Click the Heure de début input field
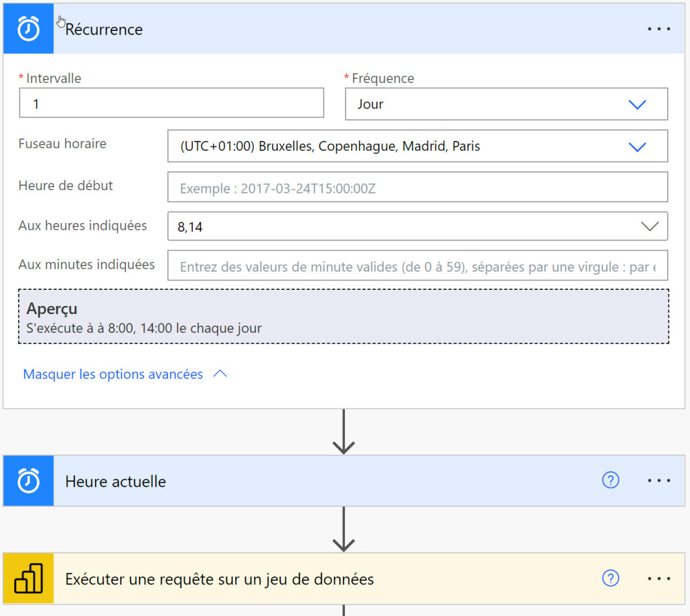The image size is (690, 616). [x=418, y=187]
